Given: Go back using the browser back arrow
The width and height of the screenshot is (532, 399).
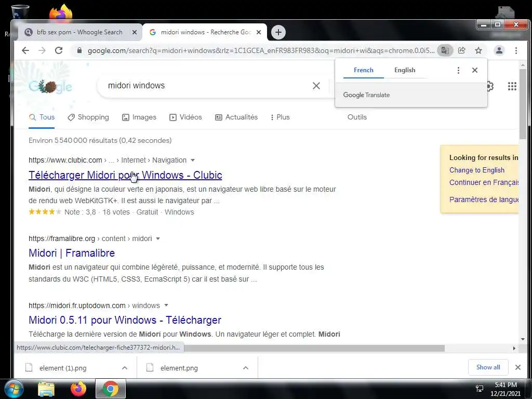Looking at the screenshot, I should point(25,50).
